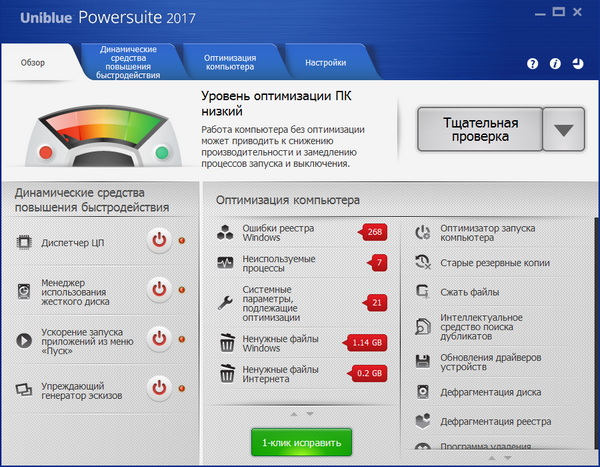The image size is (600, 467).
Task: Click the play icon for Ускорение запуска
Action: click(x=24, y=340)
